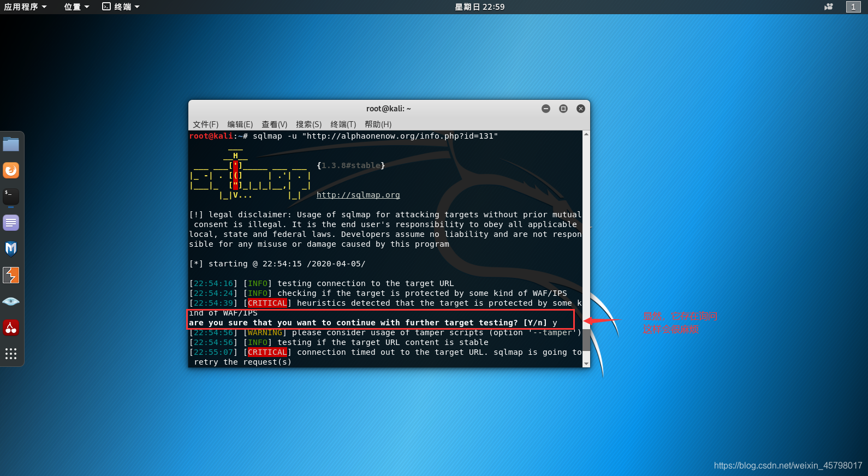Click the http://sqlmap.org link in the terminal

pos(358,195)
